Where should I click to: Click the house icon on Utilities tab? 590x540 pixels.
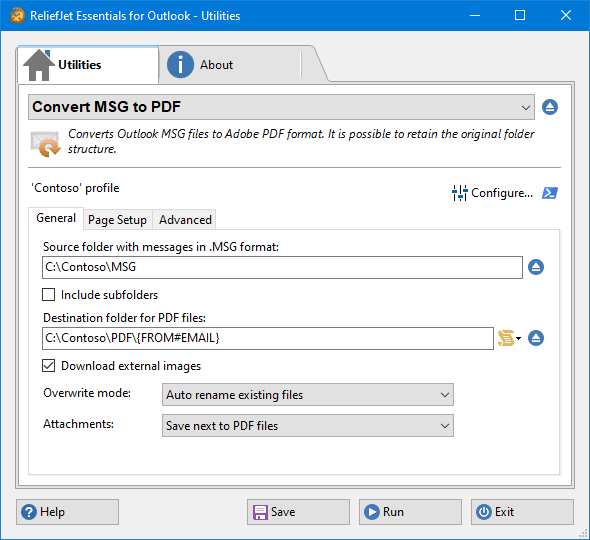39,65
